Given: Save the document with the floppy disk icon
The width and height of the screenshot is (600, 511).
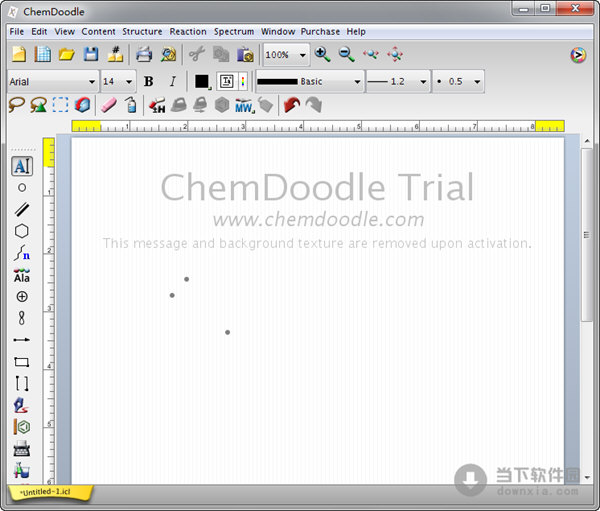Looking at the screenshot, I should (91, 54).
